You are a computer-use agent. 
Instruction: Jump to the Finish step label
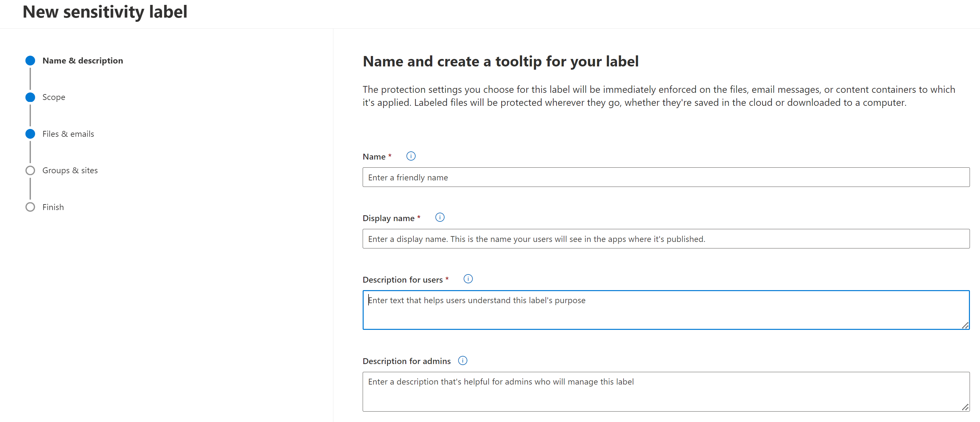pyautogui.click(x=53, y=207)
